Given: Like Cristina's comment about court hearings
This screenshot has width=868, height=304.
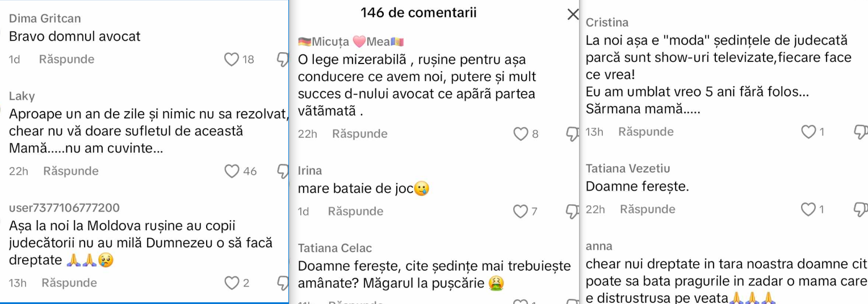Looking at the screenshot, I should [808, 132].
